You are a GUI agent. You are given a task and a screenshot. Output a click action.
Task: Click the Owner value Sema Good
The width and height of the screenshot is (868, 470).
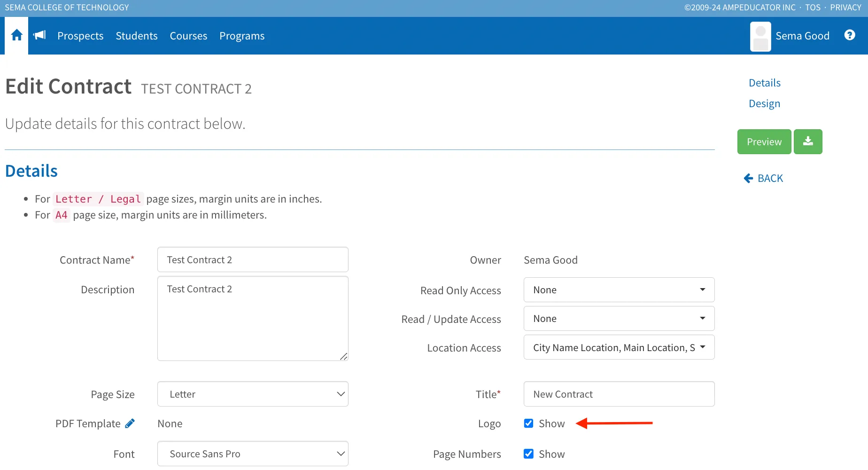click(x=550, y=260)
